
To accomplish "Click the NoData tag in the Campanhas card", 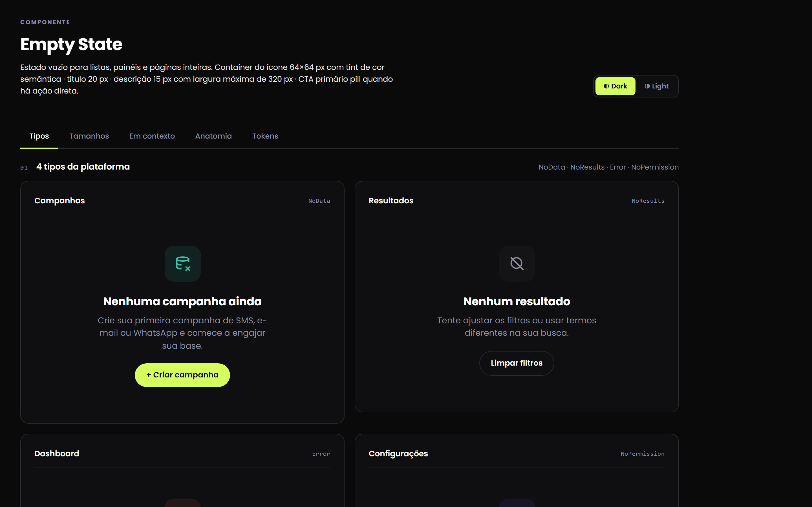I will point(319,201).
